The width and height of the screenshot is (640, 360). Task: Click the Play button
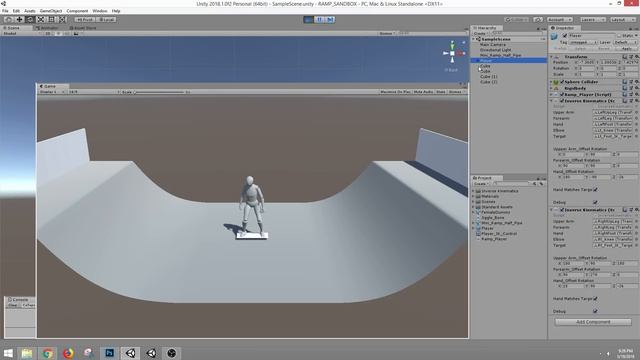click(309, 20)
